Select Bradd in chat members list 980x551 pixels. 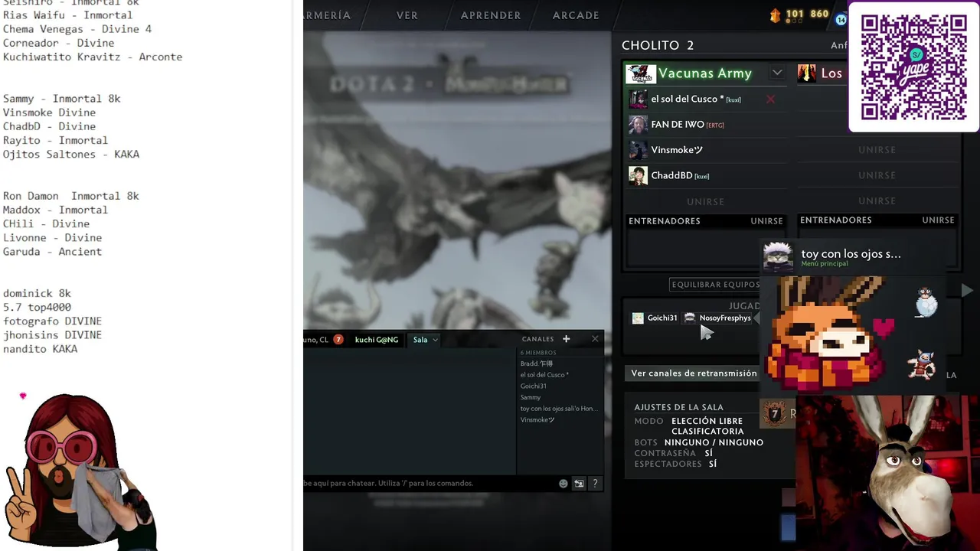[x=536, y=364]
